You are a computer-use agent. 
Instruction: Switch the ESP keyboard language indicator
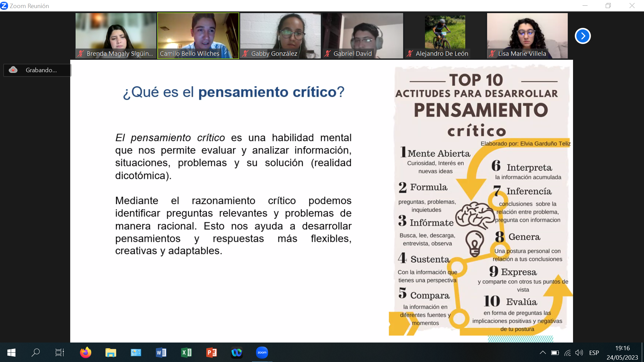click(594, 353)
